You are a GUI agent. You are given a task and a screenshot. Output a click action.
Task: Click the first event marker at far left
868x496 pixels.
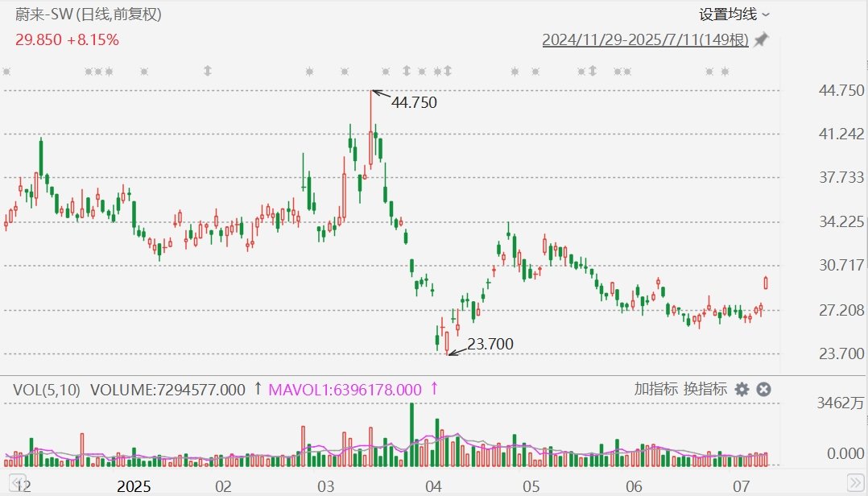point(6,72)
